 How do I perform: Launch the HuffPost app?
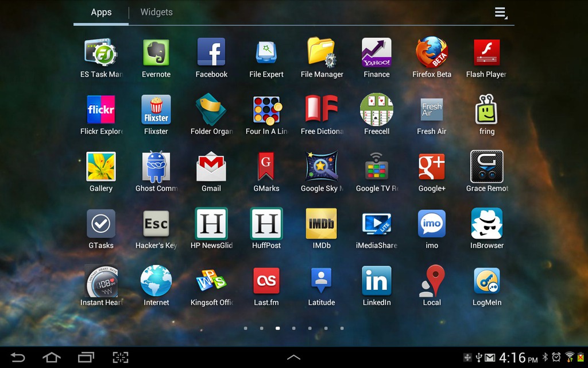tap(266, 224)
